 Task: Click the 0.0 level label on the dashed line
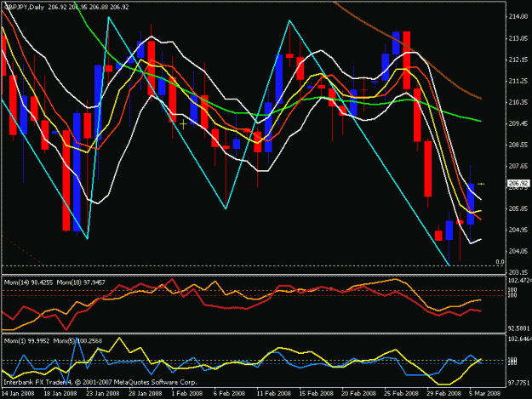click(x=500, y=262)
